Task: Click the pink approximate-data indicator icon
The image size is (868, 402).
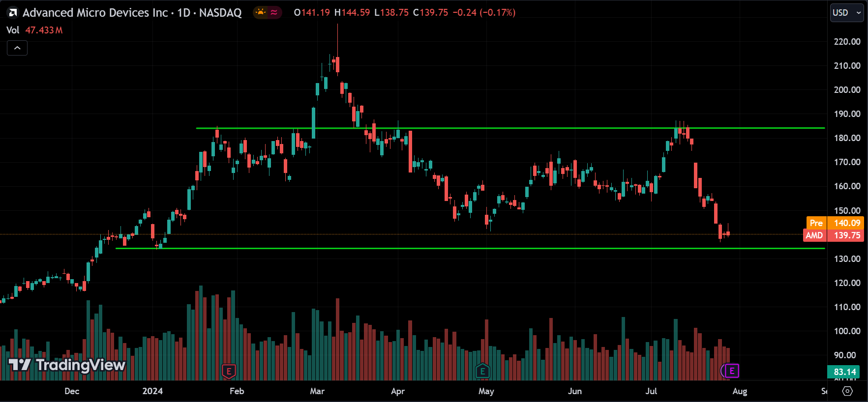Action: tap(274, 12)
